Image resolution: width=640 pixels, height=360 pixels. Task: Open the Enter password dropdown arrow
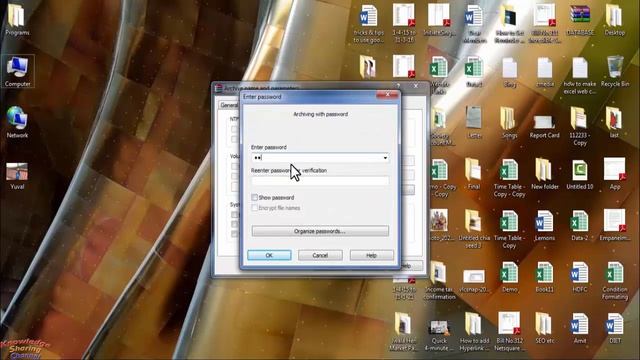[385, 158]
